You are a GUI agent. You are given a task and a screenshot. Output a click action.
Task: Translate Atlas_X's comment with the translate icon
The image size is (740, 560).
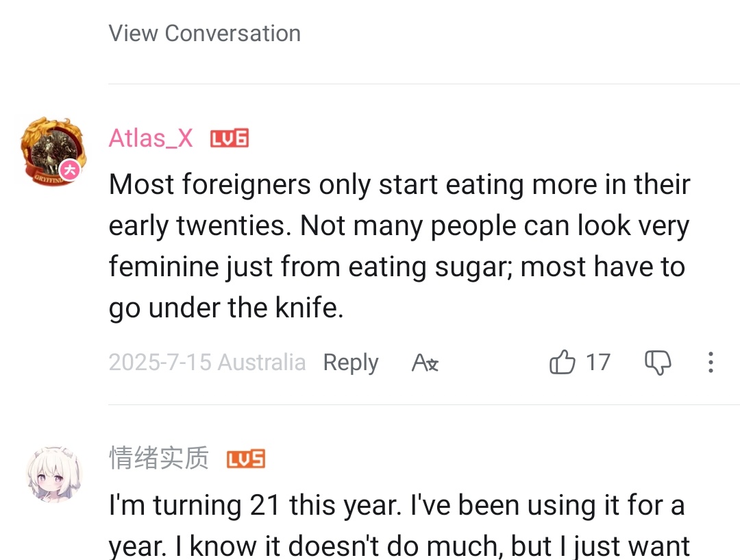425,362
